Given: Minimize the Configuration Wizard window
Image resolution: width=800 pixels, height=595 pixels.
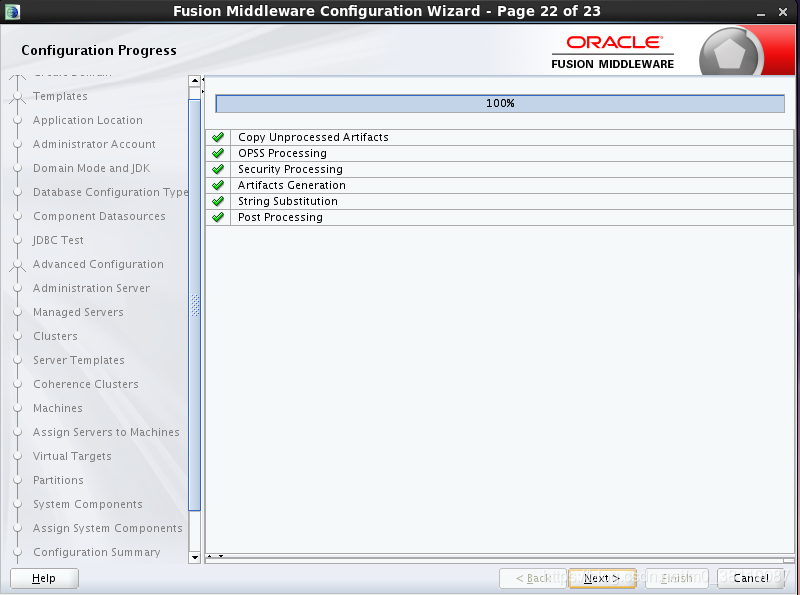Looking at the screenshot, I should [761, 12].
